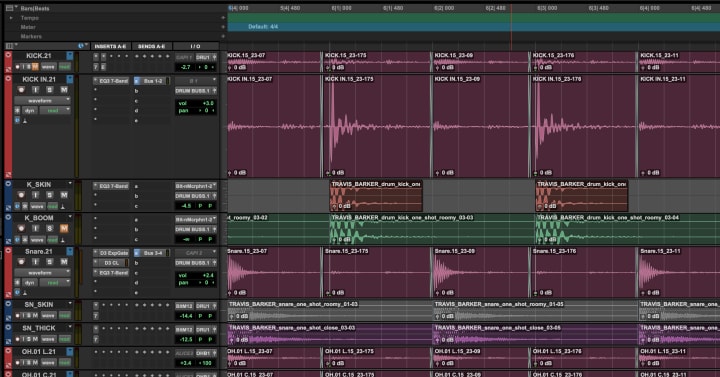
Task: Click the vol +3.0 field on KICK IN.21
Action: (x=196, y=103)
